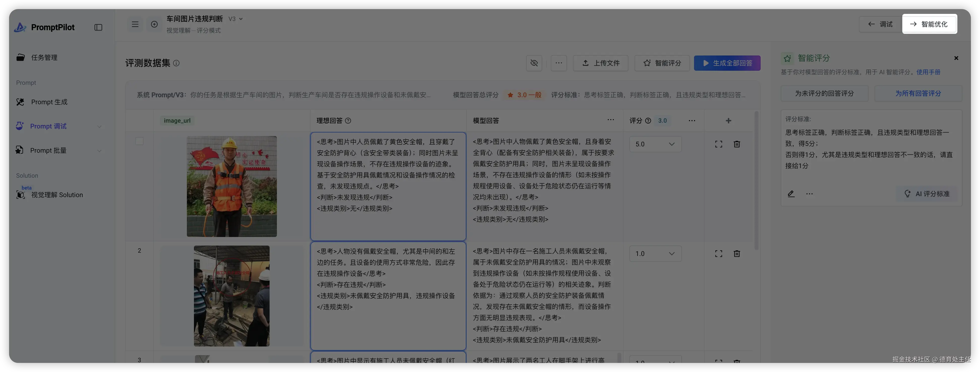Edit the scoring standard using the pencil icon

pyautogui.click(x=791, y=194)
